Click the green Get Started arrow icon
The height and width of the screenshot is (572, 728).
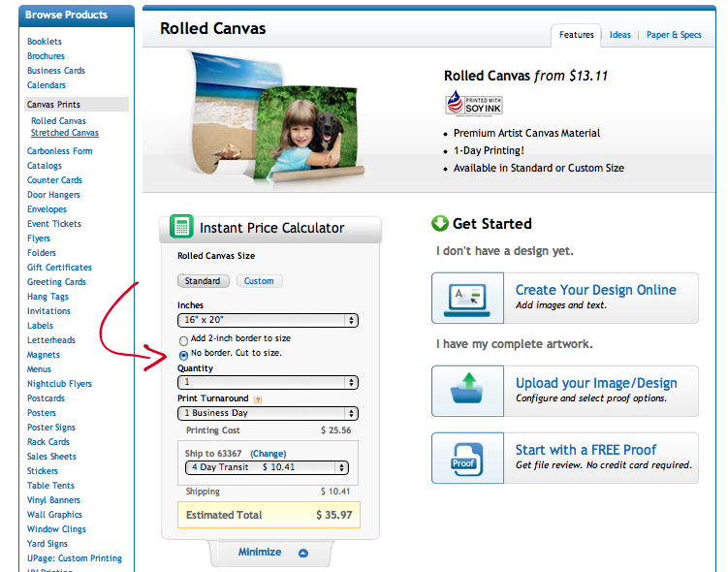click(x=440, y=223)
